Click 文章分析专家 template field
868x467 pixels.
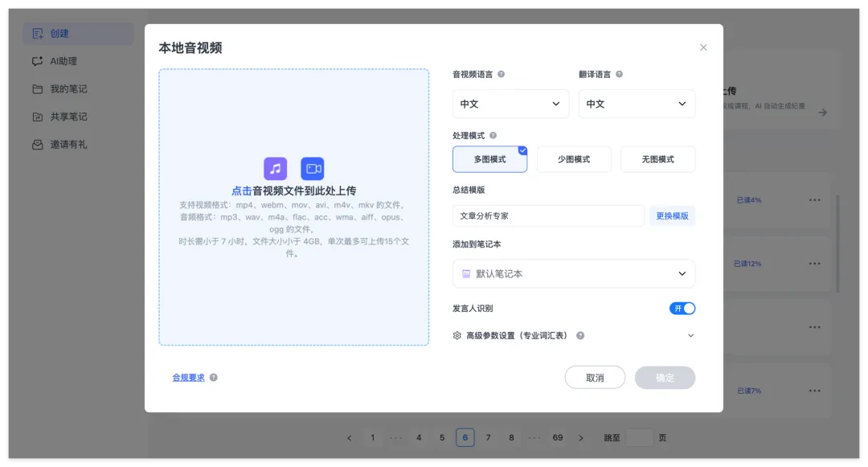click(x=548, y=215)
